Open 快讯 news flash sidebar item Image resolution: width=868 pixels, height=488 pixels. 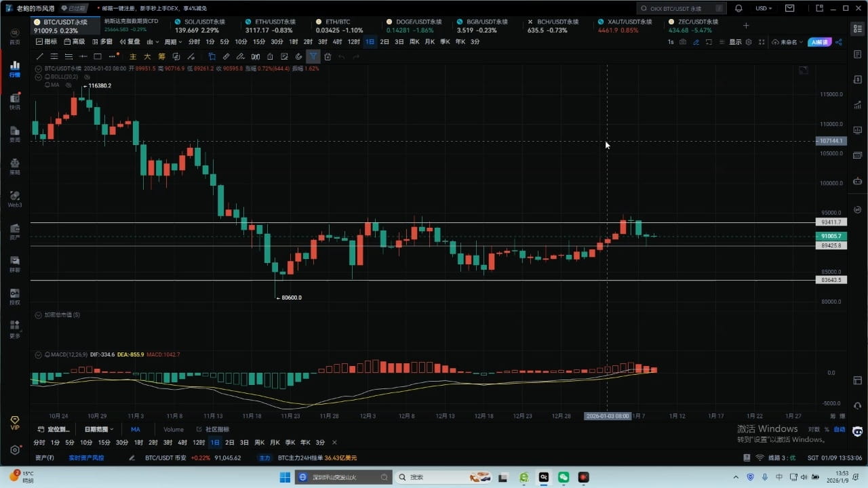click(x=15, y=102)
